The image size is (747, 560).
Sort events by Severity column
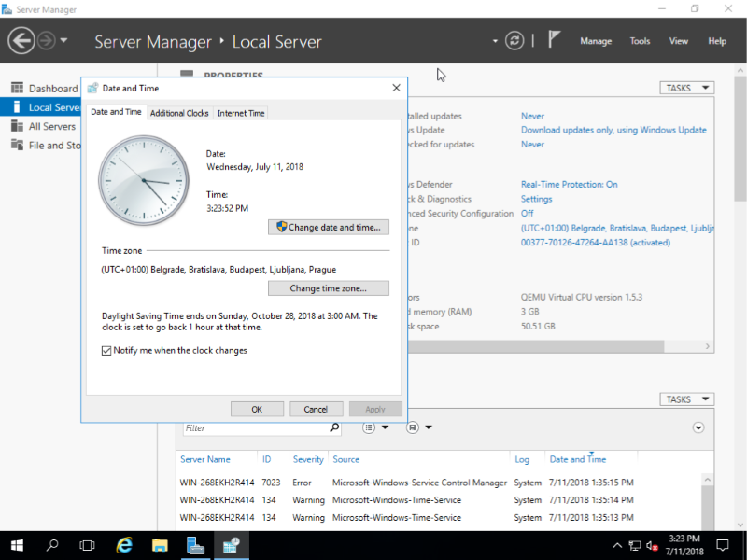click(308, 459)
